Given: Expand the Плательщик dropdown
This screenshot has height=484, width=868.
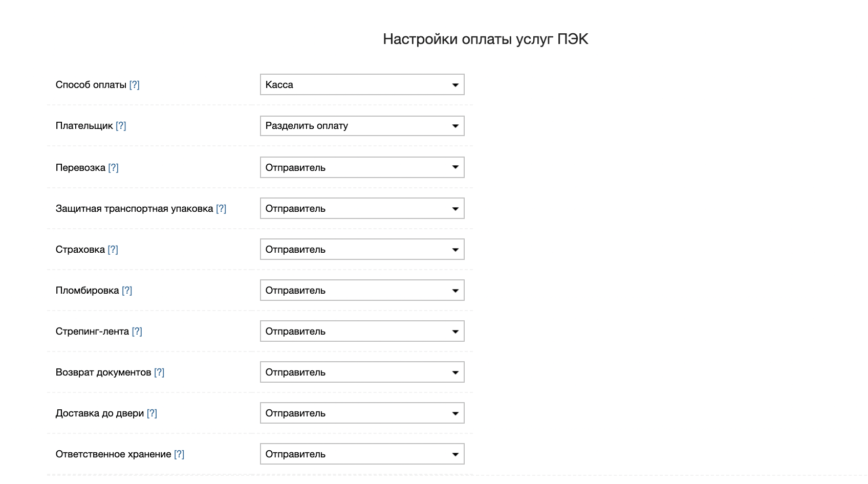Looking at the screenshot, I should click(x=362, y=126).
